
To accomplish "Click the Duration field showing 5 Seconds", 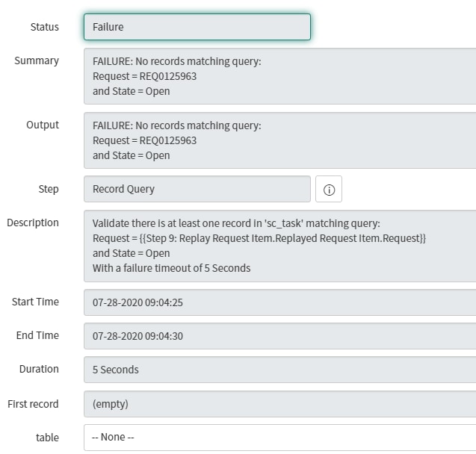I will 279,370.
